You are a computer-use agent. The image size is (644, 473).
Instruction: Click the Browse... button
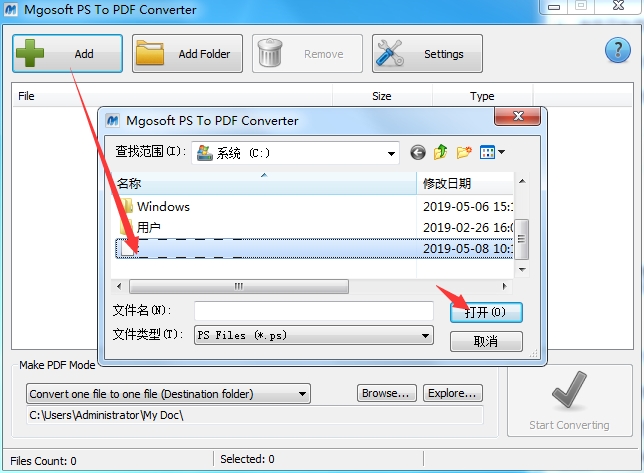point(386,393)
